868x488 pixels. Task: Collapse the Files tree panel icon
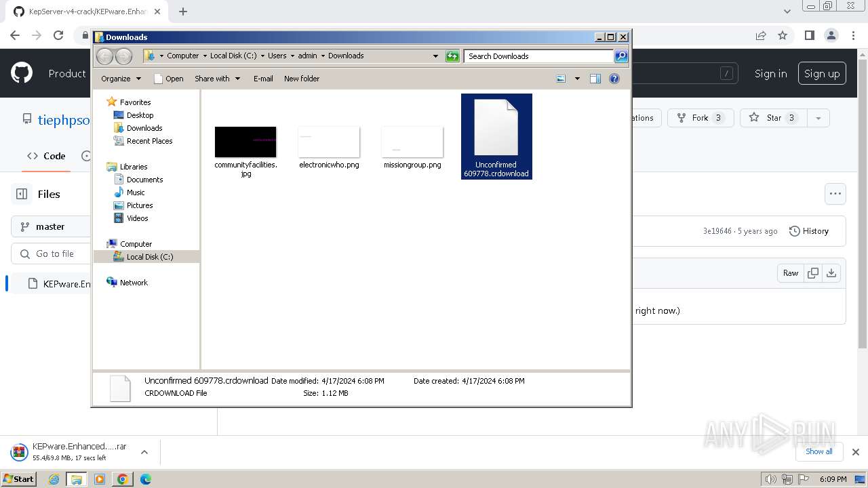(22, 194)
